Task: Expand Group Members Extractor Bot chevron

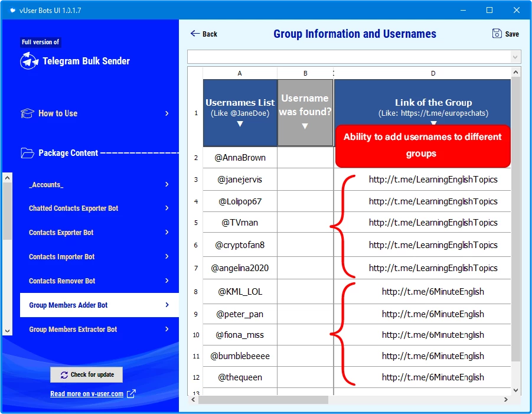Action: tap(167, 329)
